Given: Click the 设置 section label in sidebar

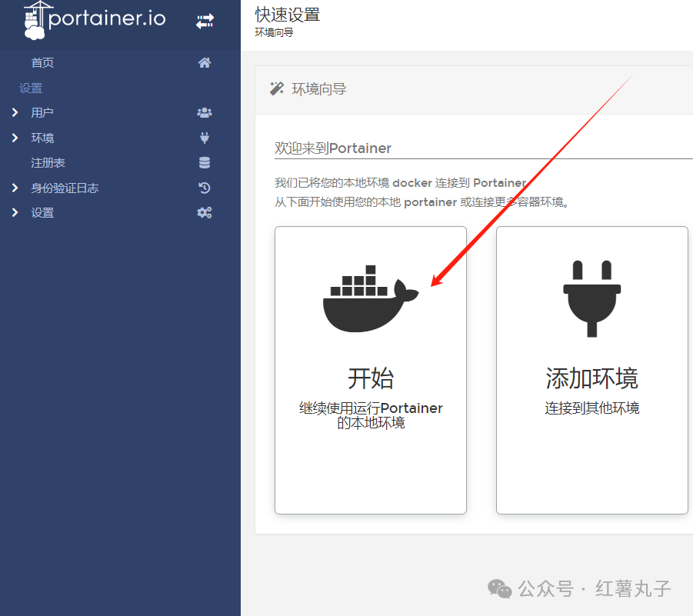Looking at the screenshot, I should (x=31, y=88).
